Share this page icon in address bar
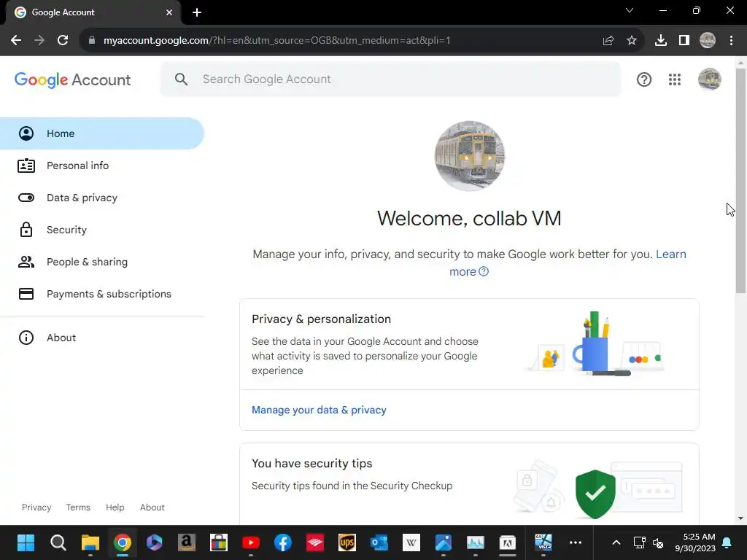Viewport: 747px width, 560px height. 608,41
